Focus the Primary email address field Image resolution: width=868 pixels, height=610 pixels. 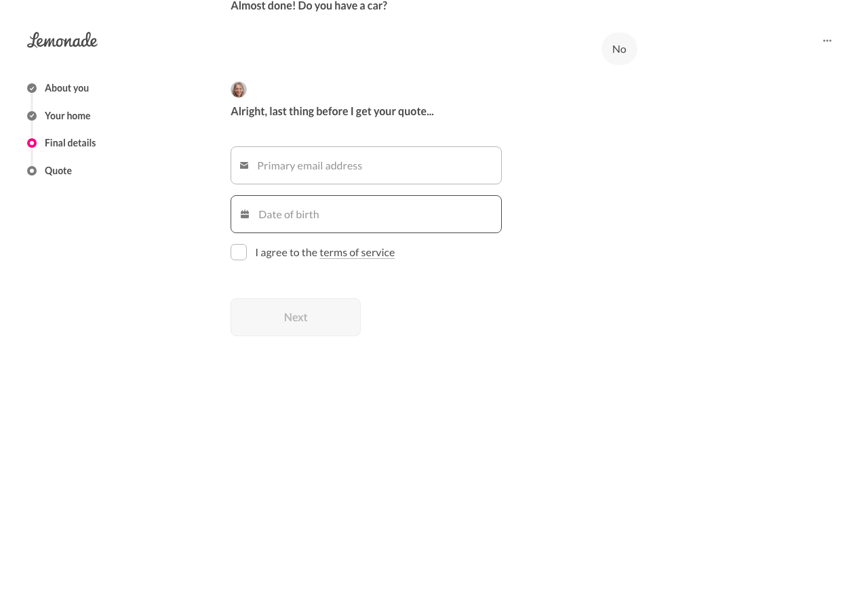(x=366, y=165)
